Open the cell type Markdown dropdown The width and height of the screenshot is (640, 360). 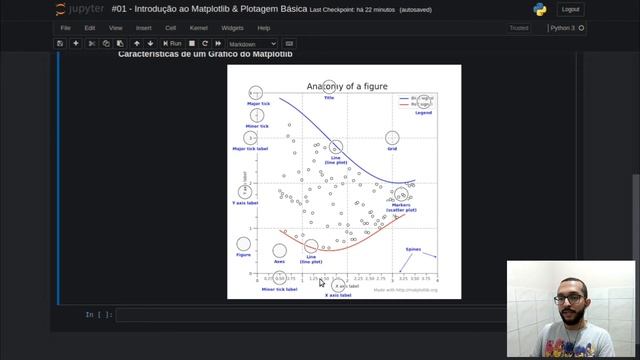[x=252, y=44]
